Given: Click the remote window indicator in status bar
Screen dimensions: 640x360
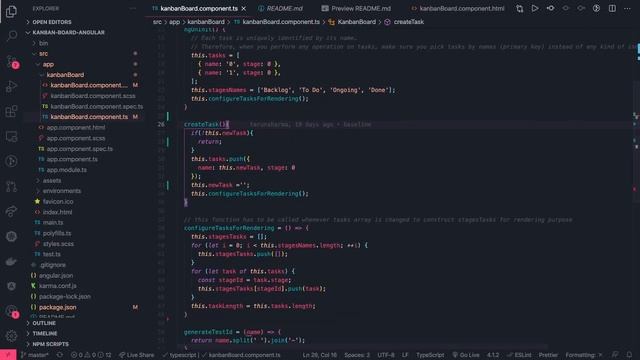Looking at the screenshot, I should click(x=8, y=355).
